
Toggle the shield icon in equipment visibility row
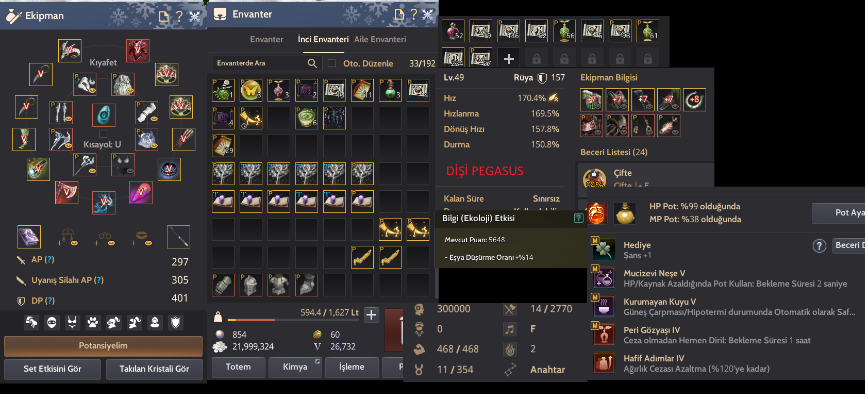176,323
